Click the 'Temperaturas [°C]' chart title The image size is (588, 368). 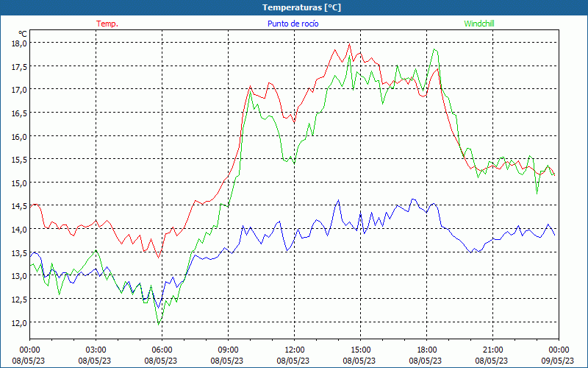[301, 7]
